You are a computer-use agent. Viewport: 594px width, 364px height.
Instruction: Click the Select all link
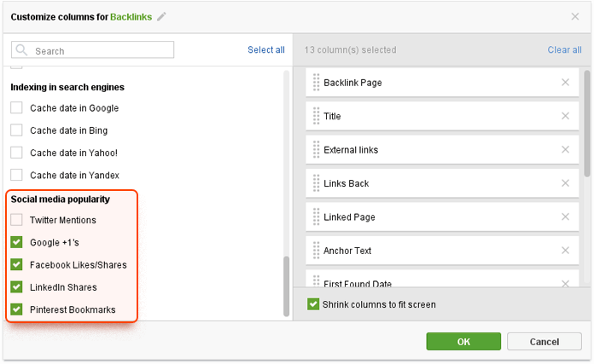point(266,50)
